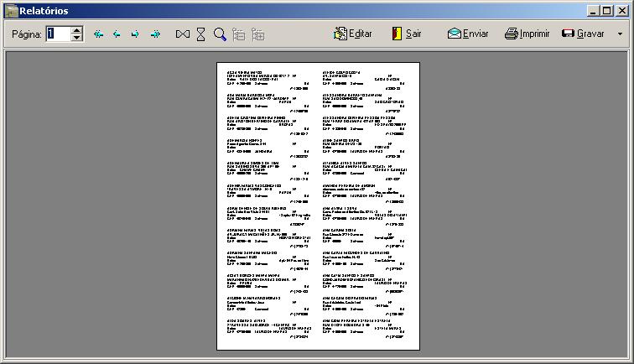Click the fit-width bowtie icon
Image resolution: width=634 pixels, height=364 pixels.
click(x=183, y=34)
